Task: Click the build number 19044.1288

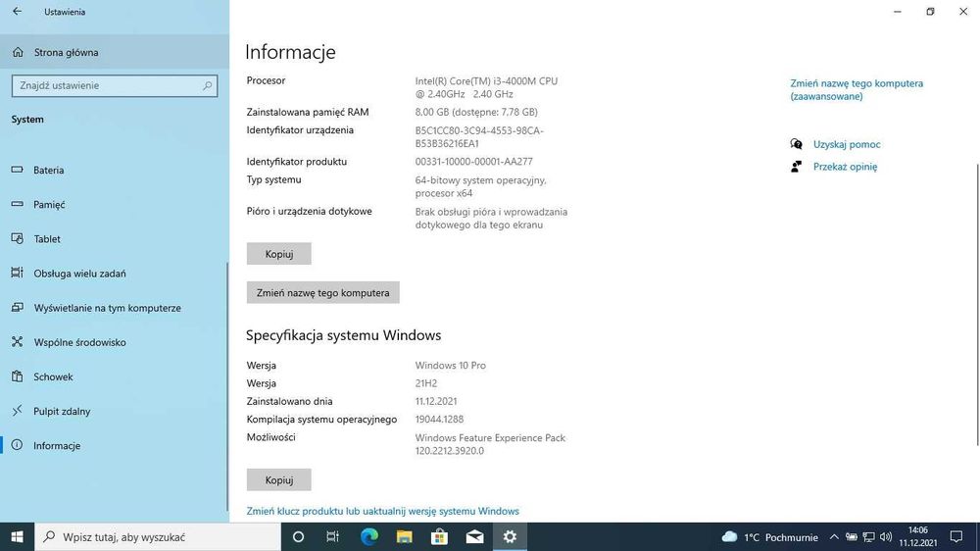Action: 439,419
